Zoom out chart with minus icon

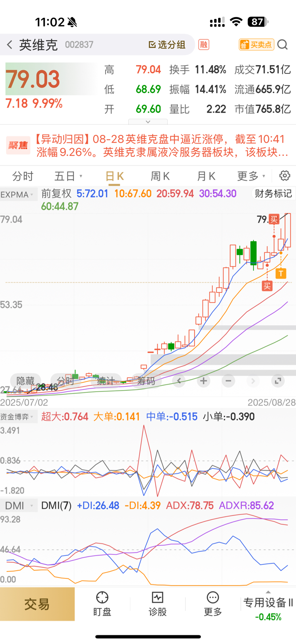pyautogui.click(x=228, y=381)
